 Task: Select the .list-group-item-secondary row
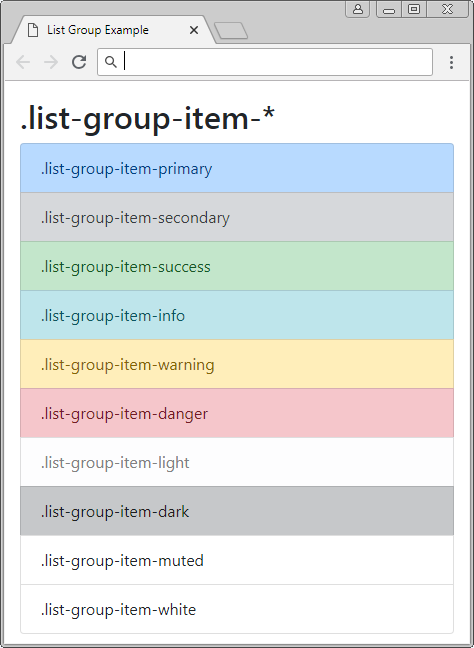pos(237,217)
